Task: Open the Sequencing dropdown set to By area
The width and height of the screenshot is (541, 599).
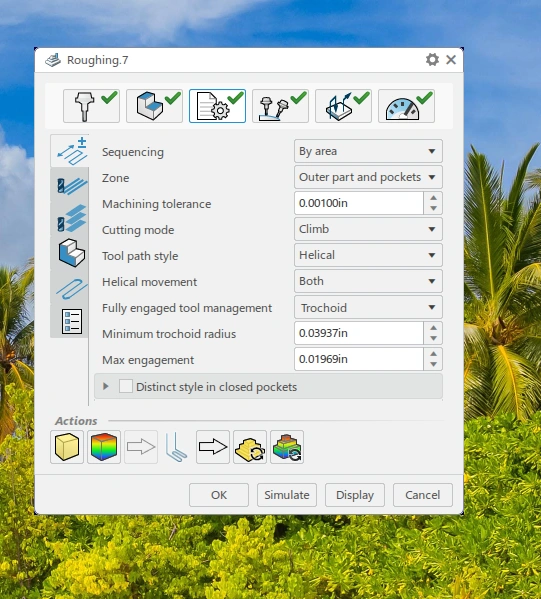Action: coord(368,151)
